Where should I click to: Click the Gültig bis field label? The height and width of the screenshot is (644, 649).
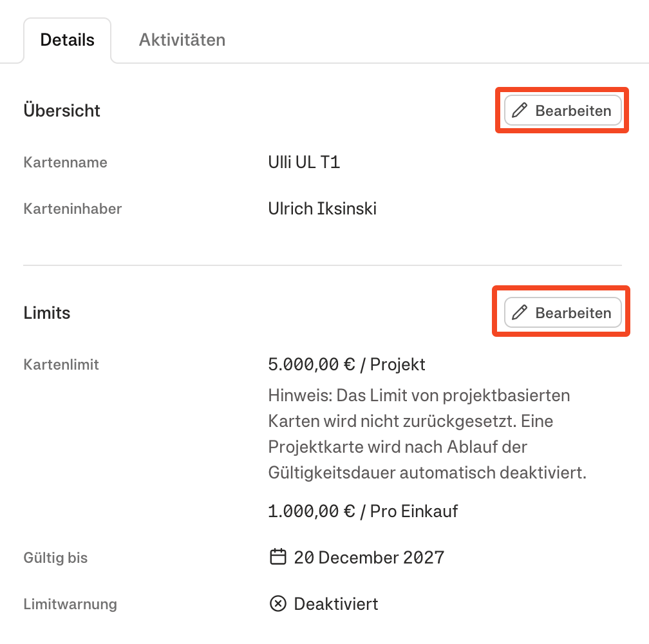coord(55,558)
